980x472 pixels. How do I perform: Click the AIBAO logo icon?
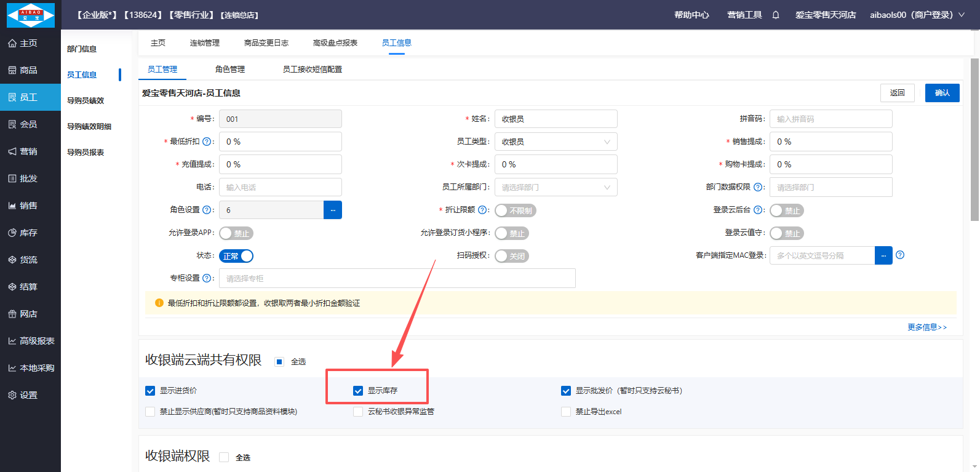[30, 15]
